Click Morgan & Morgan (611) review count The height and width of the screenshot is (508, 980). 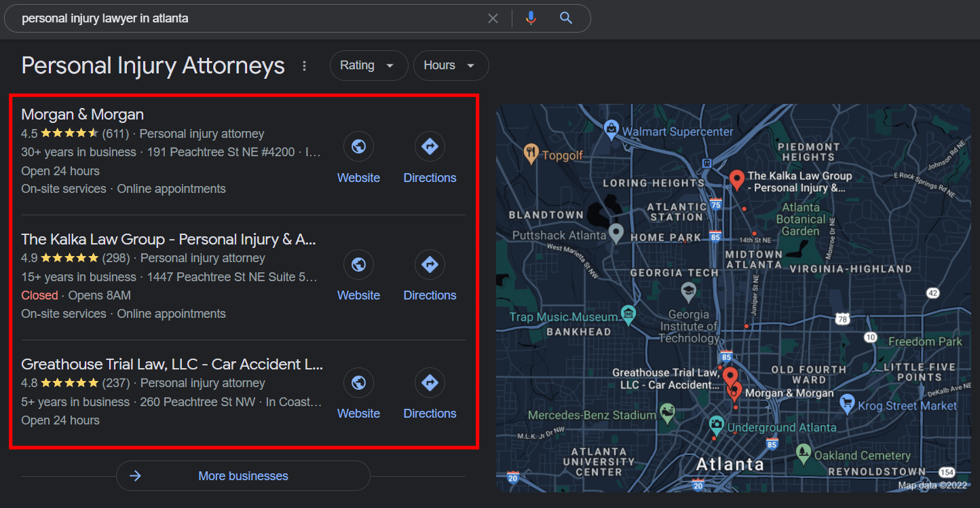[x=115, y=134]
